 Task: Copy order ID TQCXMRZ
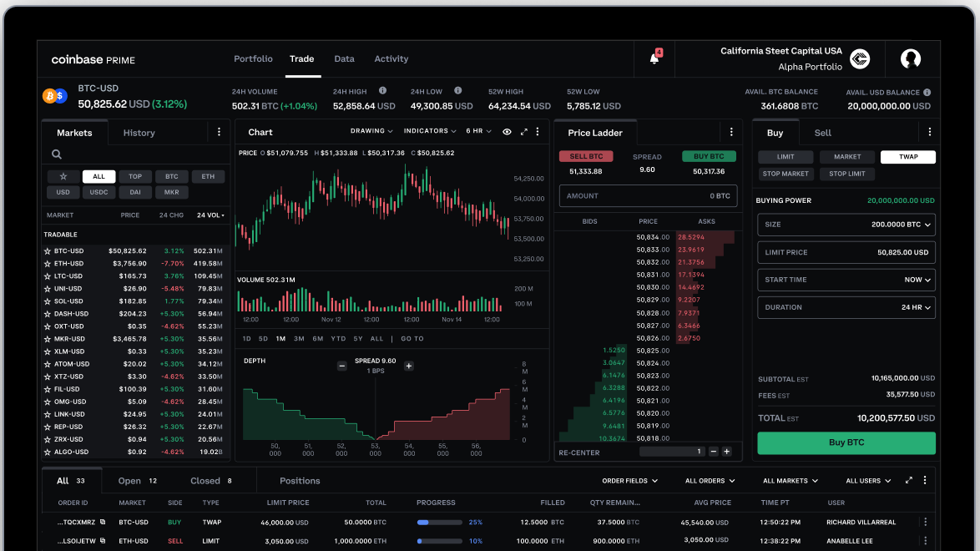pos(103,523)
